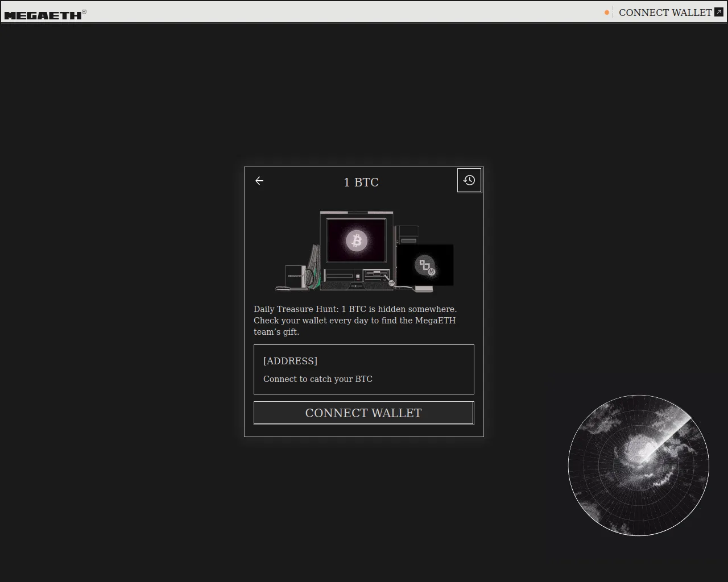The image size is (728, 582).
Task: Click the MegaETH token on the black screen
Action: point(425,265)
